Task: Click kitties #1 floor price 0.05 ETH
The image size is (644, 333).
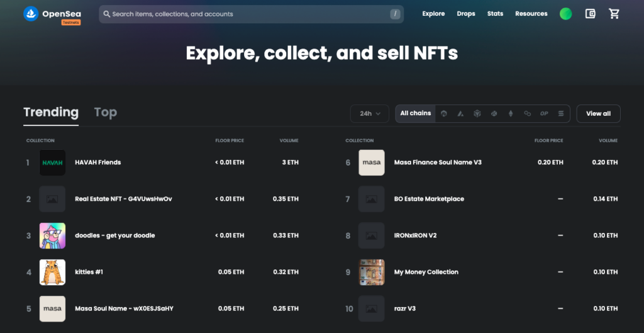Action: click(231, 272)
